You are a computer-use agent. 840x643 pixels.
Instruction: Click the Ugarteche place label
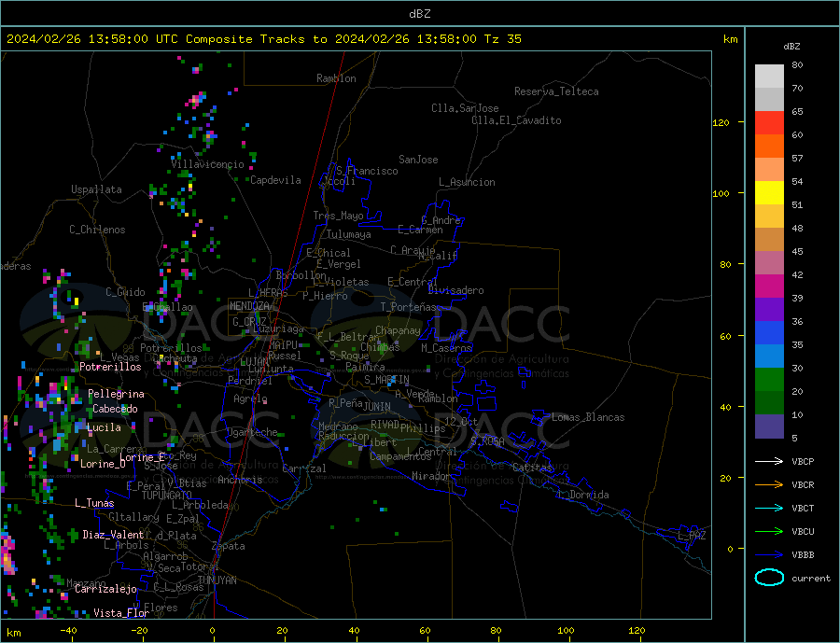(x=252, y=432)
